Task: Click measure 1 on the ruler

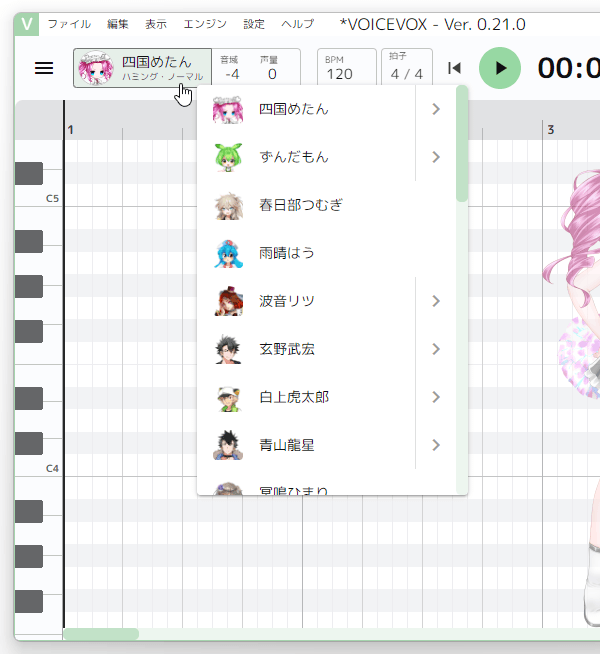Action: tap(70, 130)
